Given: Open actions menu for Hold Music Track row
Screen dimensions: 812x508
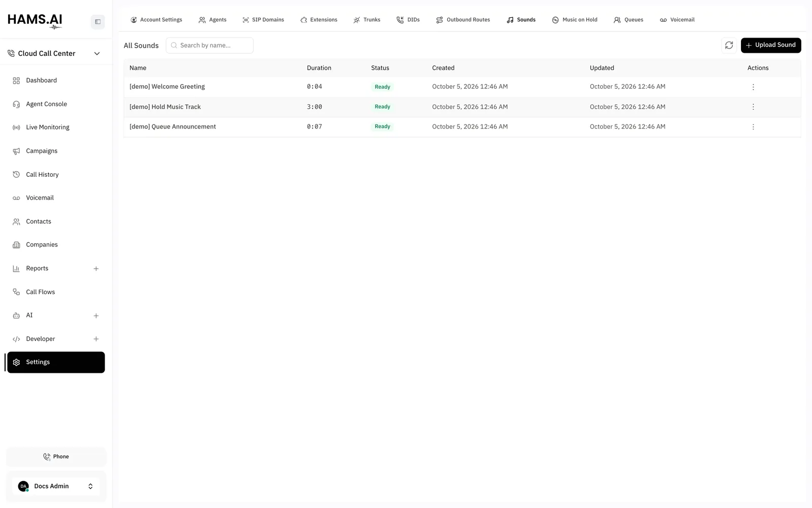Looking at the screenshot, I should [753, 107].
